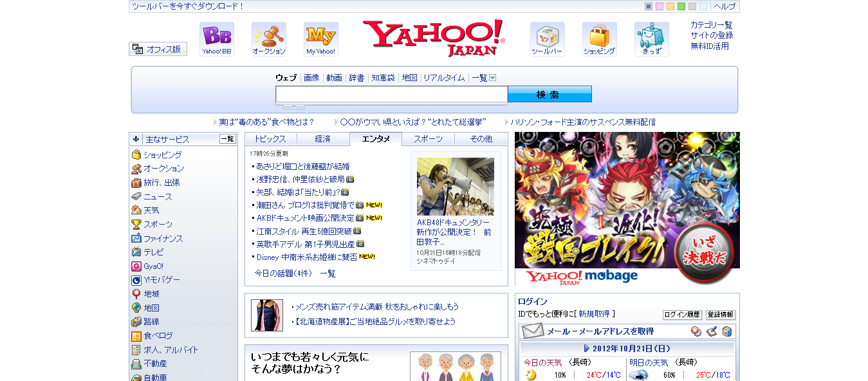The image size is (868, 381).
Task: Open ショッピング in the services sidebar
Action: click(163, 155)
